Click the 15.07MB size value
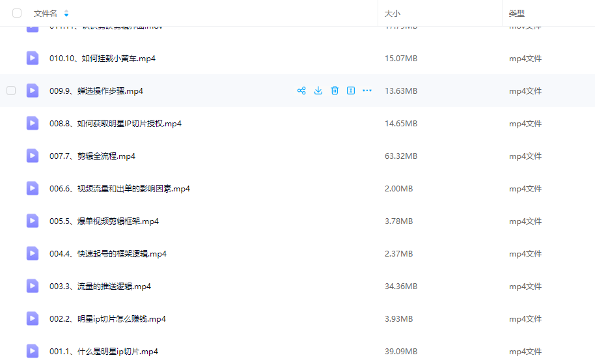The height and width of the screenshot is (364, 595). (401, 59)
